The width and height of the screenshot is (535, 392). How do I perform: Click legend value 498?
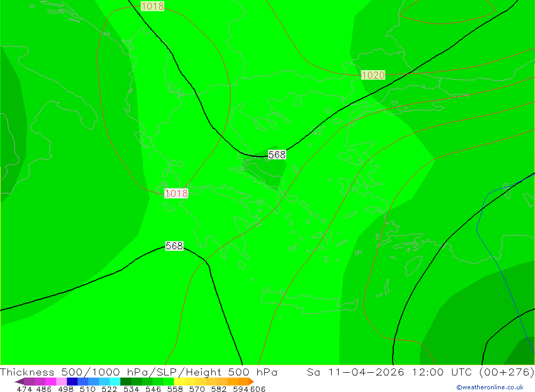click(65, 389)
